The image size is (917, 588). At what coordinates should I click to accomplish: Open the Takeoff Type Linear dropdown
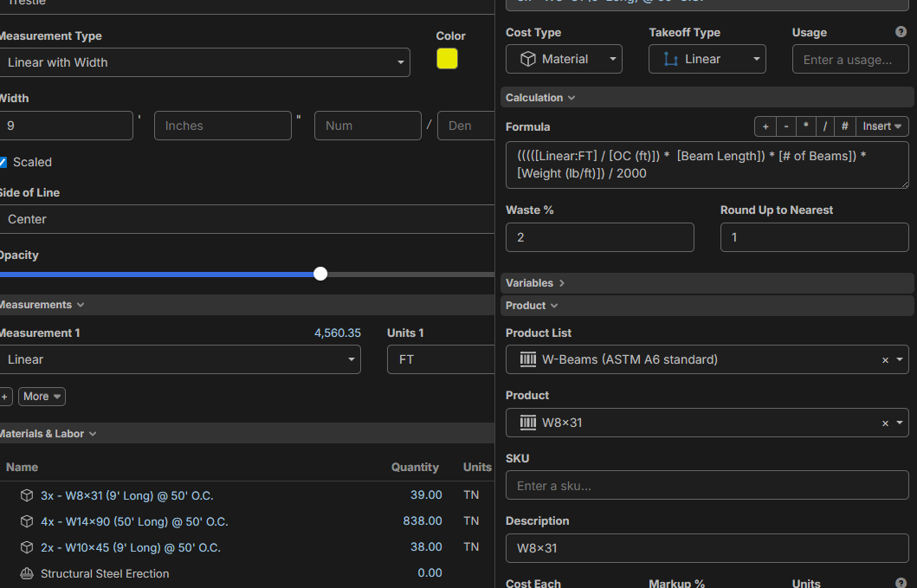[x=707, y=59]
